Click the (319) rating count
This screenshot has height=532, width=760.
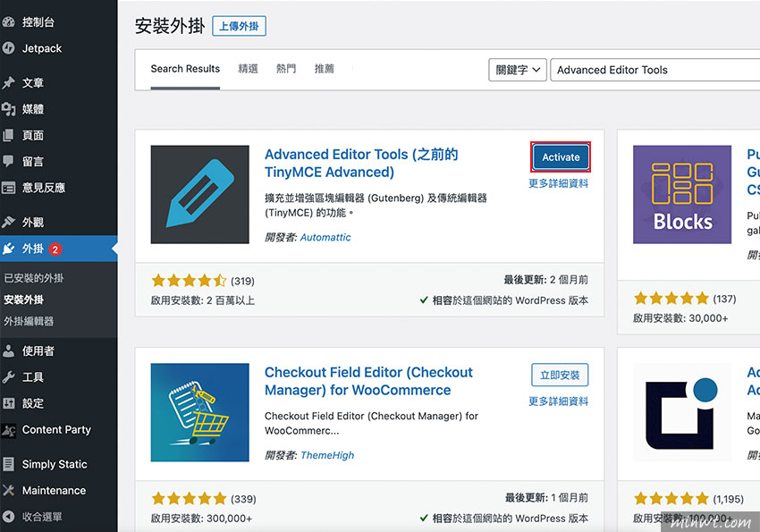242,281
